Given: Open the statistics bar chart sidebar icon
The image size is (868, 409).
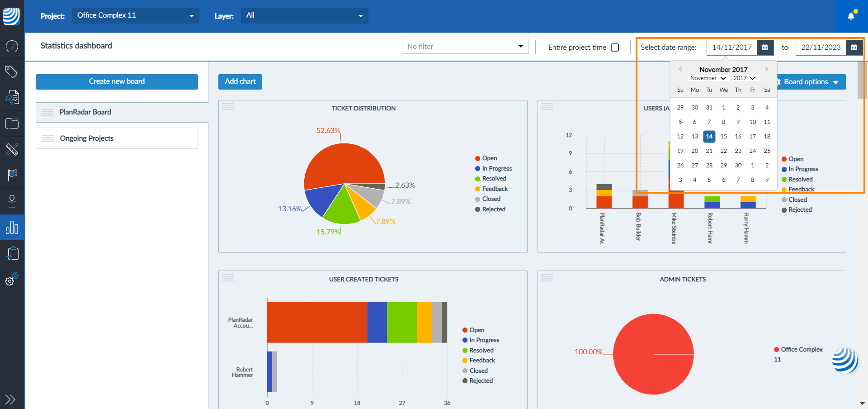Looking at the screenshot, I should (x=12, y=227).
